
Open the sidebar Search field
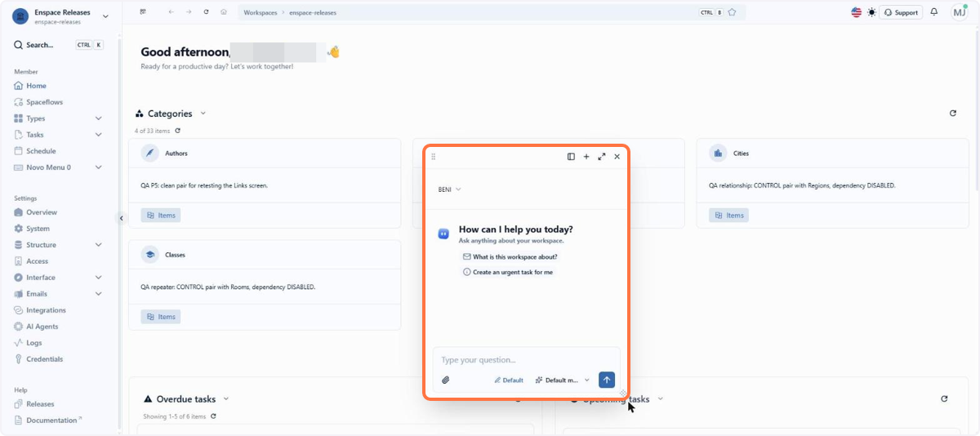(x=59, y=45)
